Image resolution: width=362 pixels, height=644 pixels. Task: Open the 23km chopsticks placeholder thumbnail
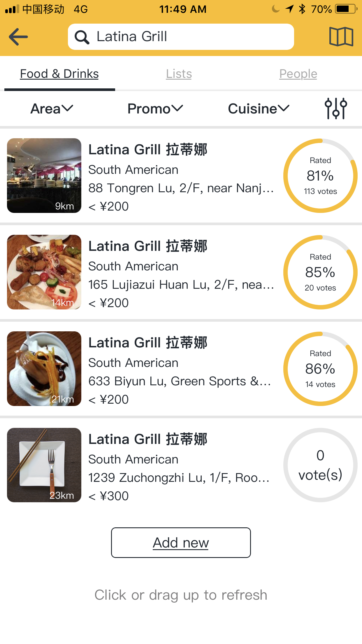(44, 465)
